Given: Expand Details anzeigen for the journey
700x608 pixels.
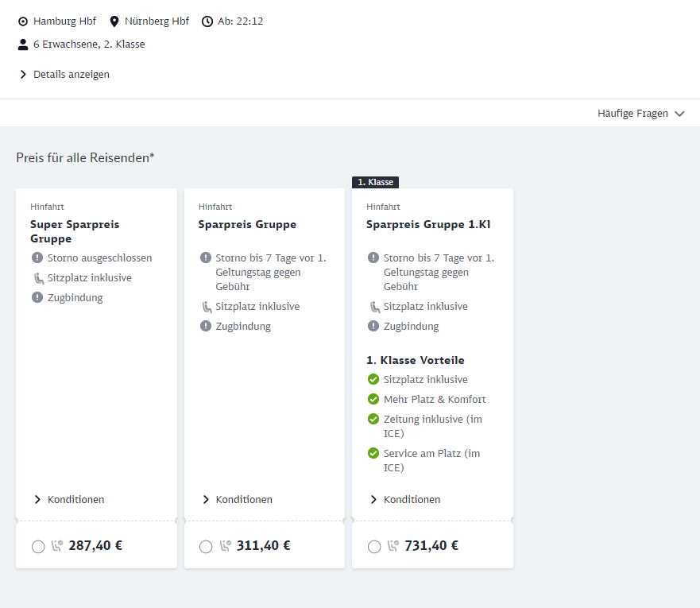Looking at the screenshot, I should point(64,74).
